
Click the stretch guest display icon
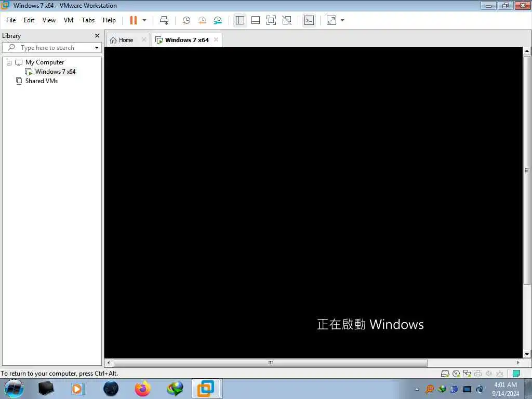pyautogui.click(x=331, y=20)
